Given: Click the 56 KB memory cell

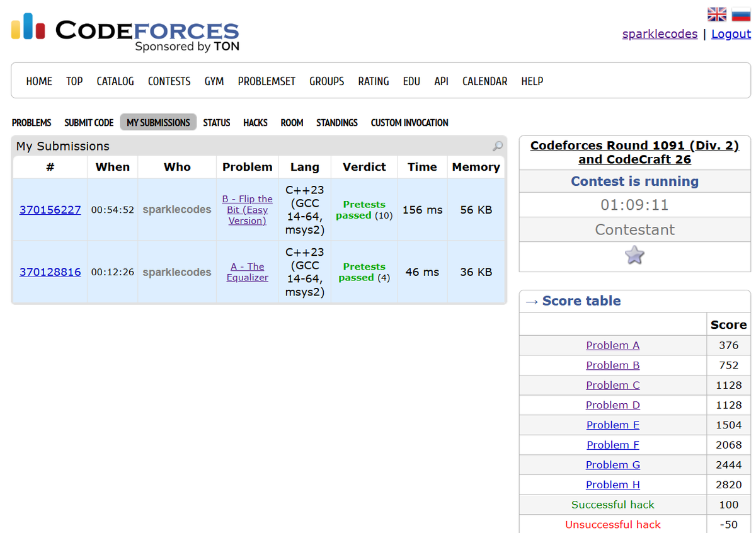Looking at the screenshot, I should click(476, 210).
